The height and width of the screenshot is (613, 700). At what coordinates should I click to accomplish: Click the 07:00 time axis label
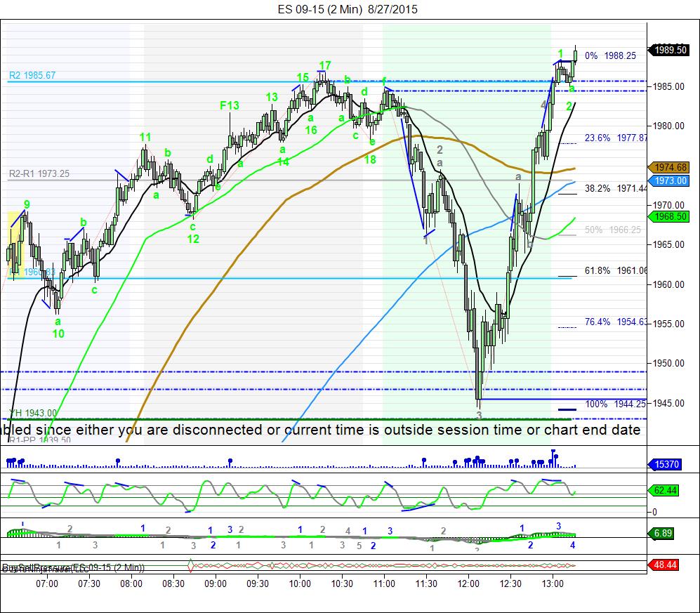pyautogui.click(x=47, y=584)
